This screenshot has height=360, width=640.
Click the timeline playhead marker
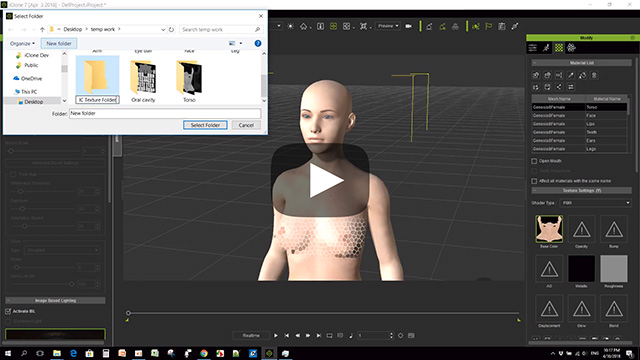pos(128,313)
